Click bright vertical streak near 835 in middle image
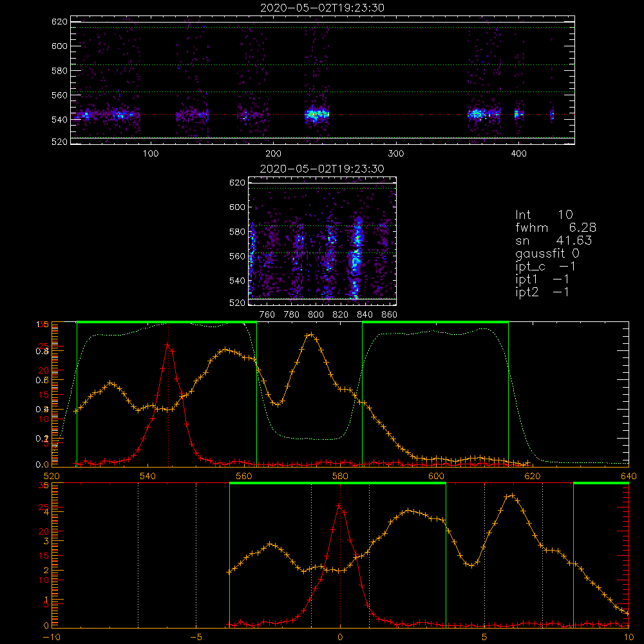Image resolution: width=644 pixels, height=644 pixels. point(356,258)
